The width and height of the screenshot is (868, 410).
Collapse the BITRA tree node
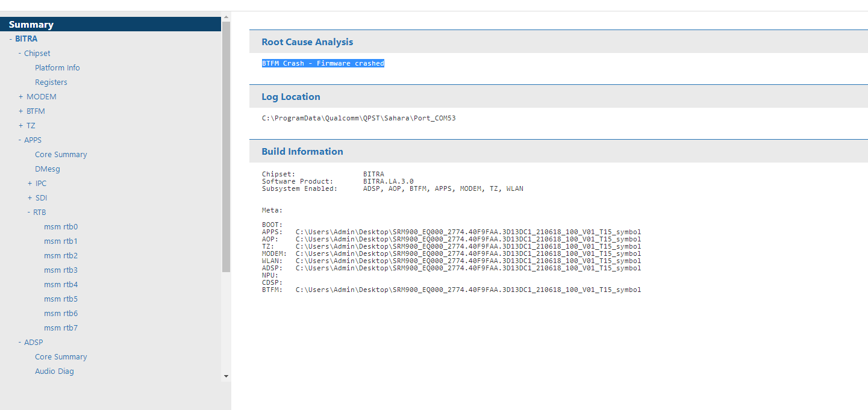point(11,39)
